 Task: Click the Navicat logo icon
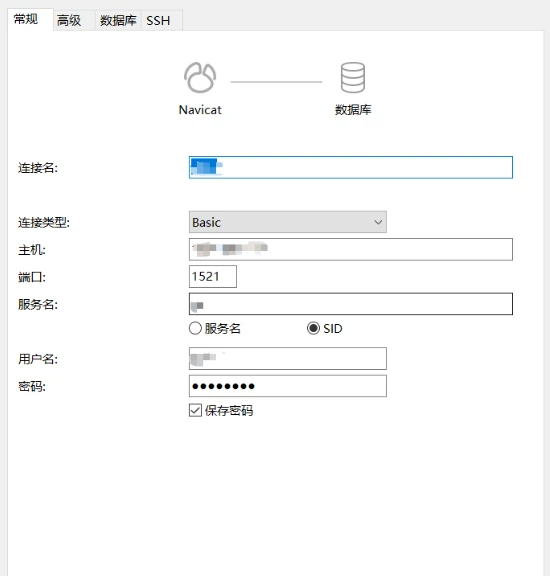tap(200, 78)
